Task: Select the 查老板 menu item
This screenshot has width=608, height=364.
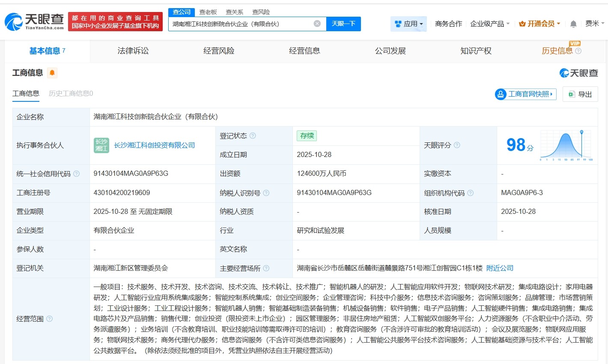Action: [x=208, y=12]
